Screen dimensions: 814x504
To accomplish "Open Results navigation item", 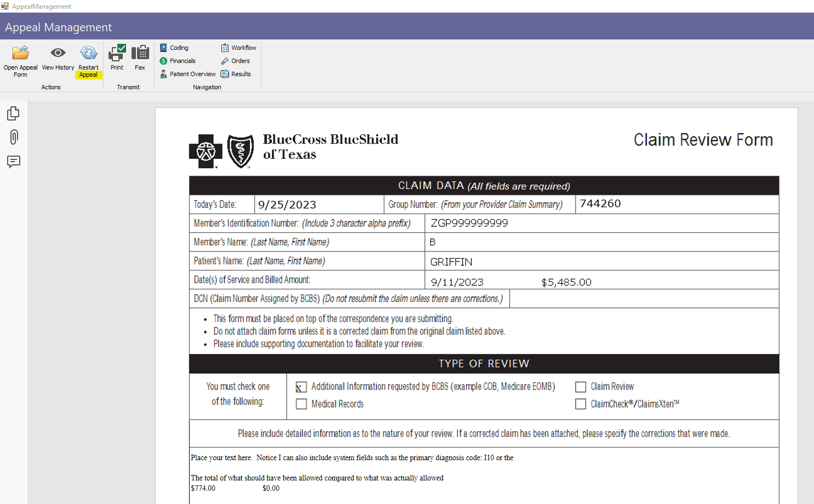I will tap(236, 74).
